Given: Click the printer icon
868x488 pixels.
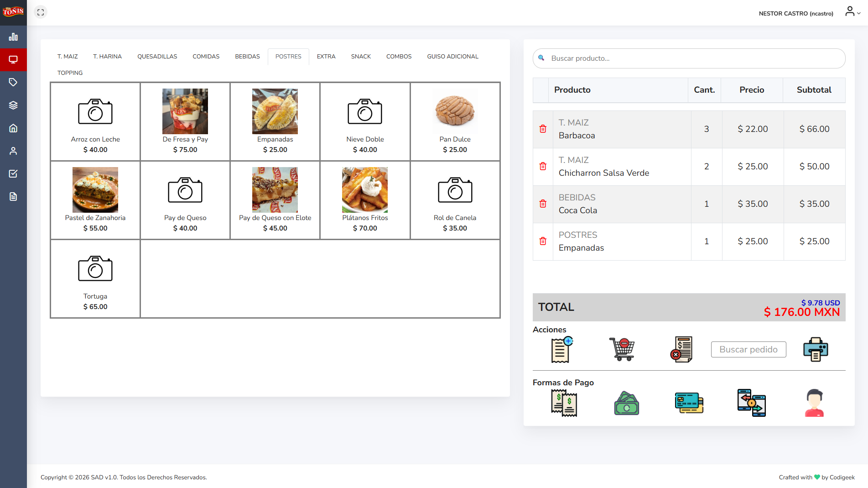Looking at the screenshot, I should [x=816, y=350].
